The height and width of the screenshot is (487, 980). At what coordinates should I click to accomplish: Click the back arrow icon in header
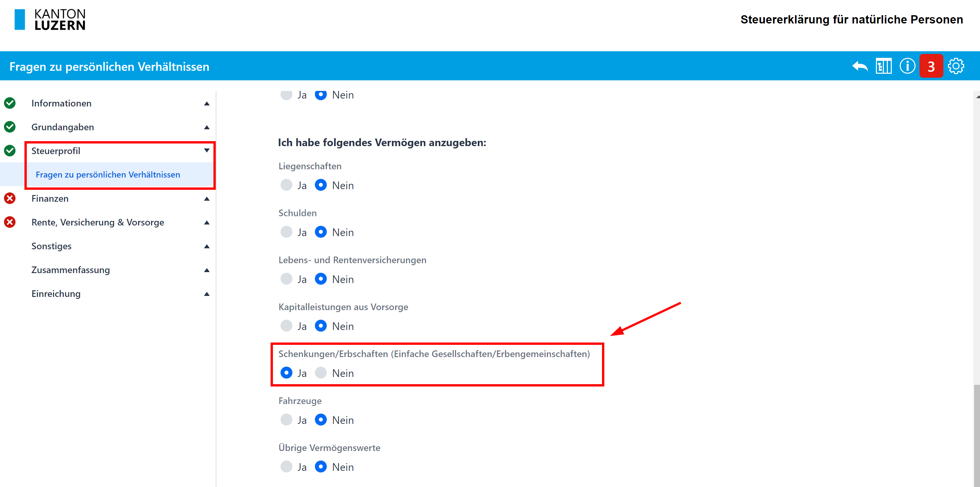click(860, 66)
